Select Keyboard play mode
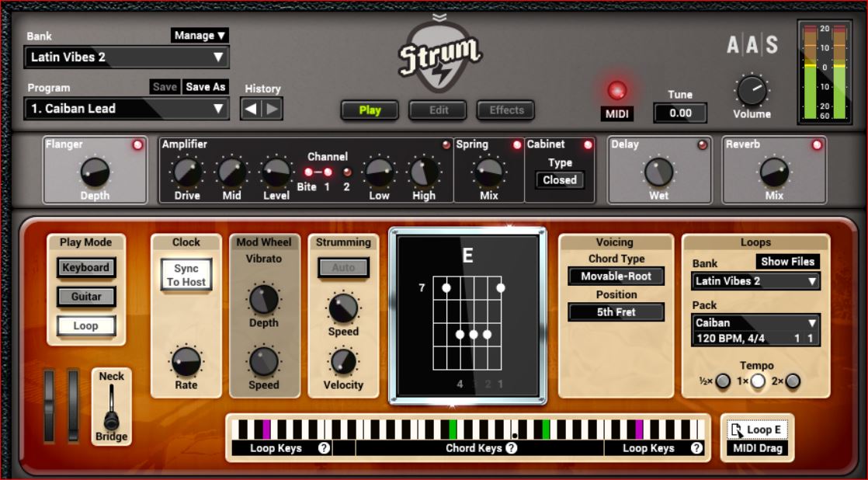The width and height of the screenshot is (868, 480). (x=86, y=268)
